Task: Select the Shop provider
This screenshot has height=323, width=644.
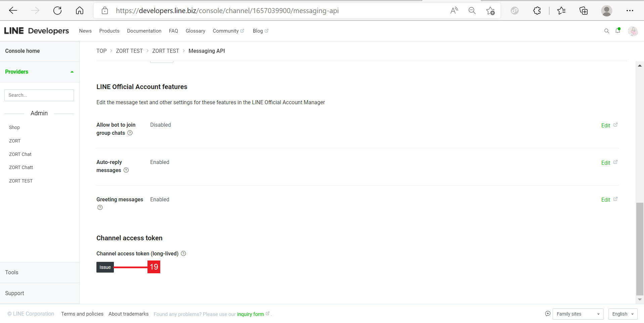Action: point(14,127)
